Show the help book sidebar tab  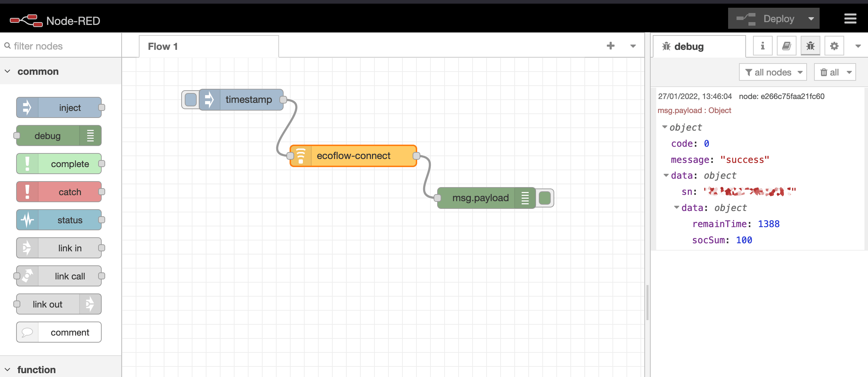[x=786, y=46]
